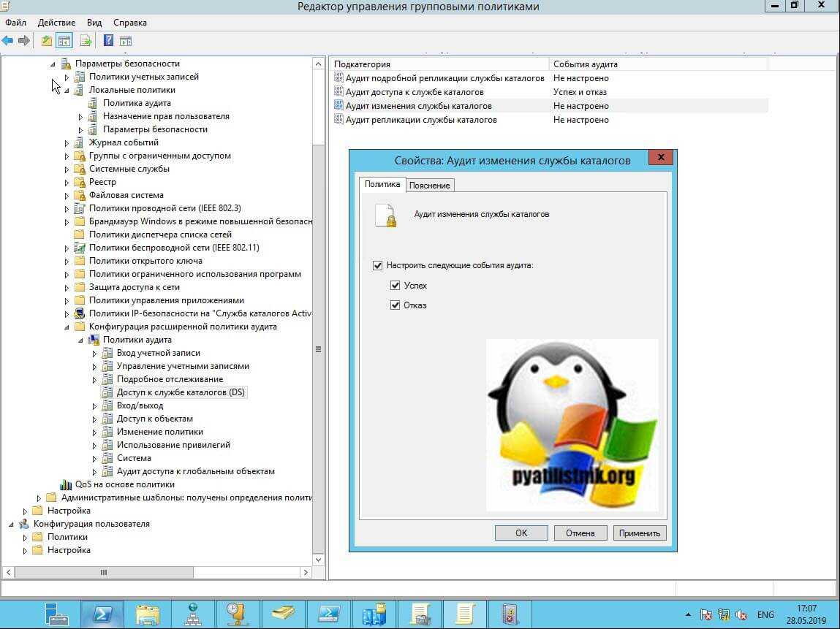Viewport: 840px width, 629px height.
Task: Click the blue Back arrow in toolbar
Action: [x=8, y=41]
